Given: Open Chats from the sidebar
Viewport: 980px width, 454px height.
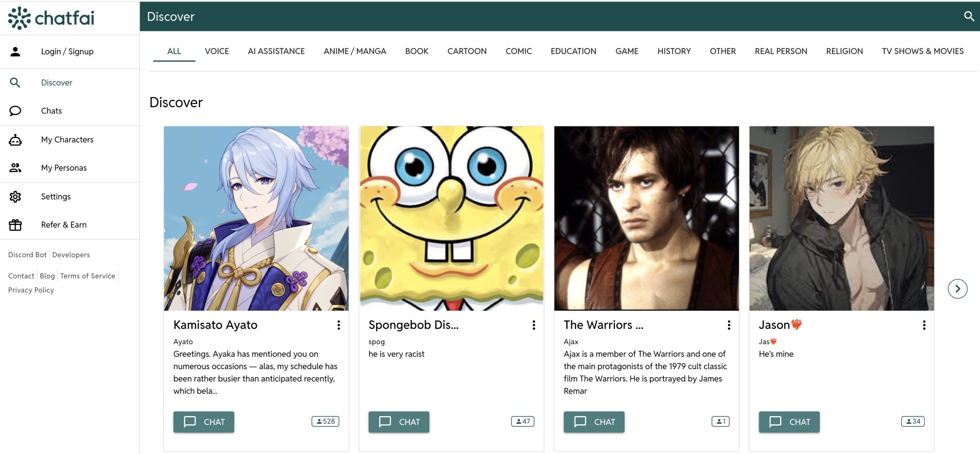Looking at the screenshot, I should click(51, 111).
